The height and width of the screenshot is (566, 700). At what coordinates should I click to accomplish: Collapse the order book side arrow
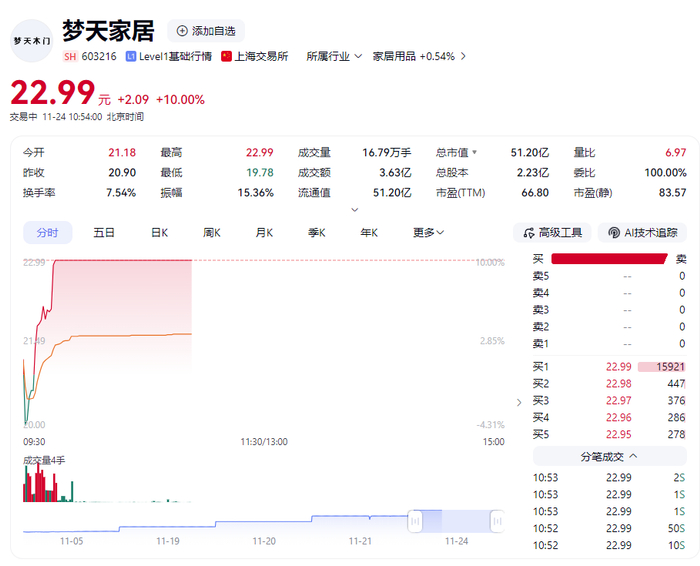pos(518,402)
